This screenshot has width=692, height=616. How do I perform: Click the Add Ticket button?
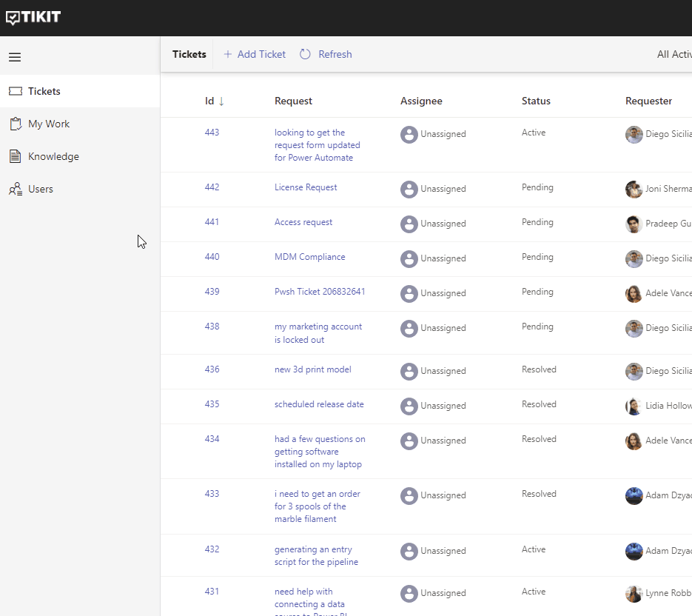(254, 54)
